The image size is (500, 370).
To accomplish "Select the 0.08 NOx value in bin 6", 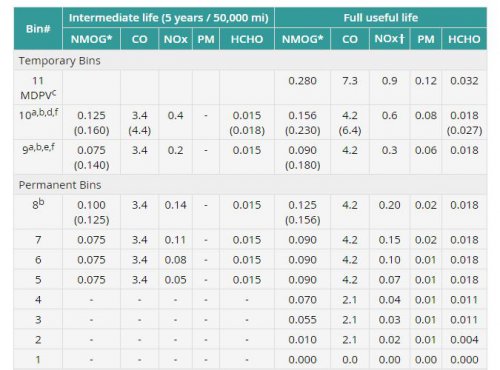I will click(176, 260).
